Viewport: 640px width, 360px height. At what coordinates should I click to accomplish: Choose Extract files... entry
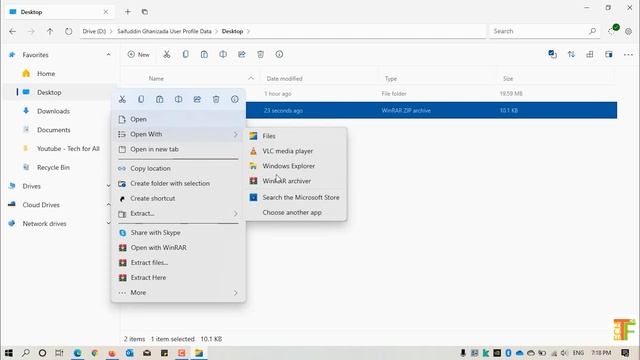click(x=178, y=263)
